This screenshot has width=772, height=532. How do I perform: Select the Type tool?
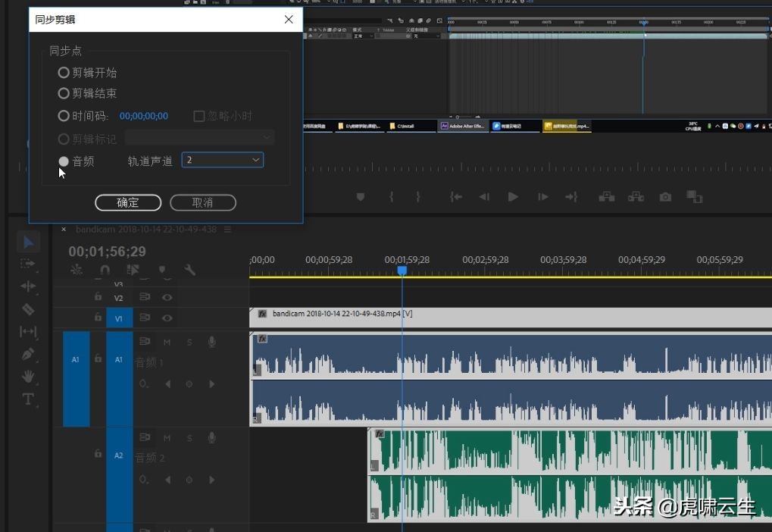pos(28,399)
